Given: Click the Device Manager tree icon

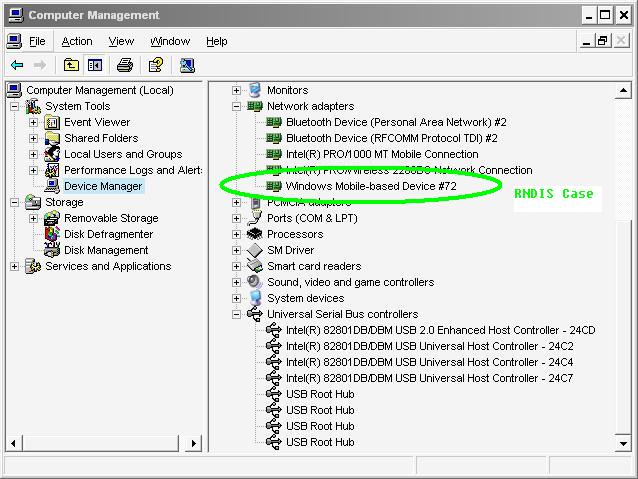Looking at the screenshot, I should click(52, 186).
